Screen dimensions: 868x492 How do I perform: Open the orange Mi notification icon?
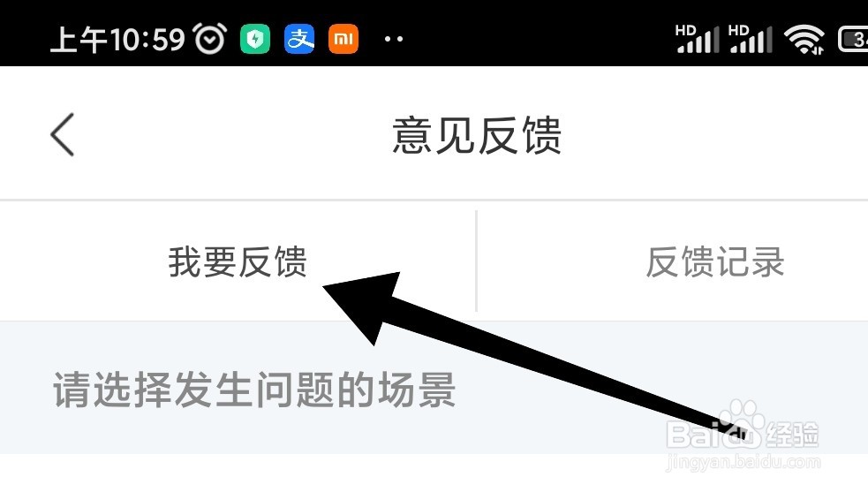343,39
